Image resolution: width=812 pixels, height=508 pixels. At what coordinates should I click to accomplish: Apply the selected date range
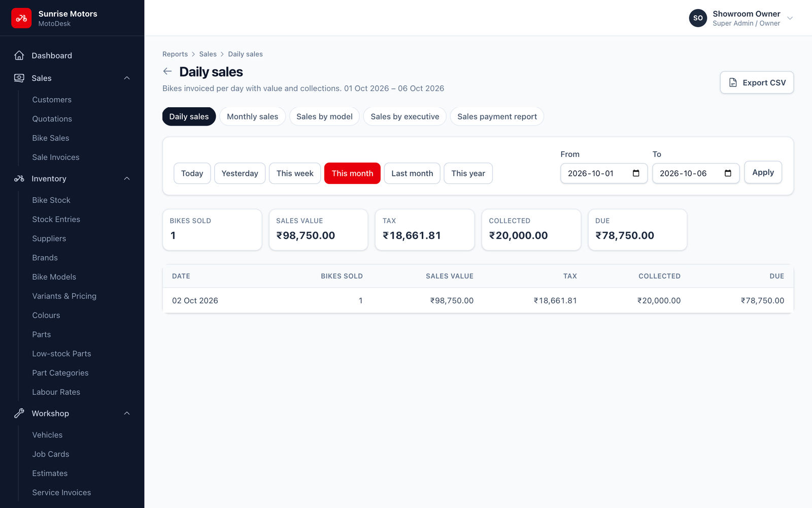click(x=763, y=172)
